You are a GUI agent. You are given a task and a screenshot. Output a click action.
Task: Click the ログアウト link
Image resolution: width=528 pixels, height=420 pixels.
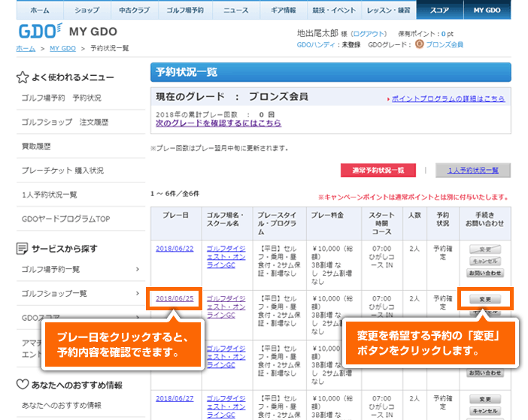[369, 34]
